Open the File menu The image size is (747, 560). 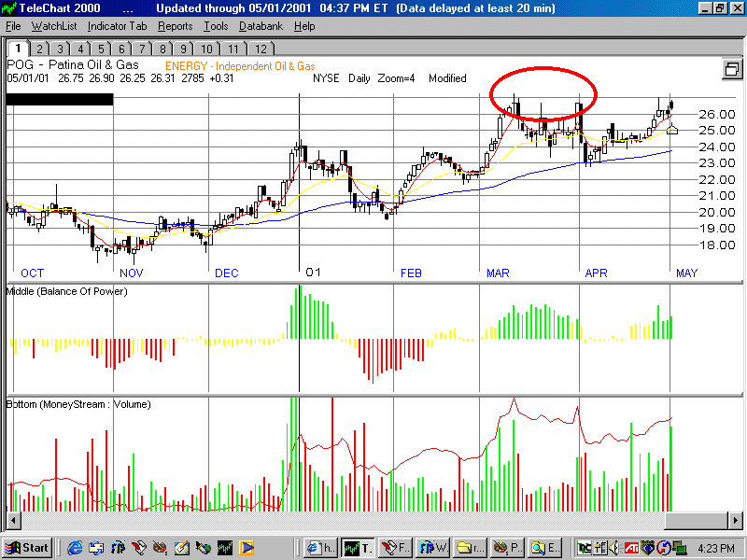(13, 26)
